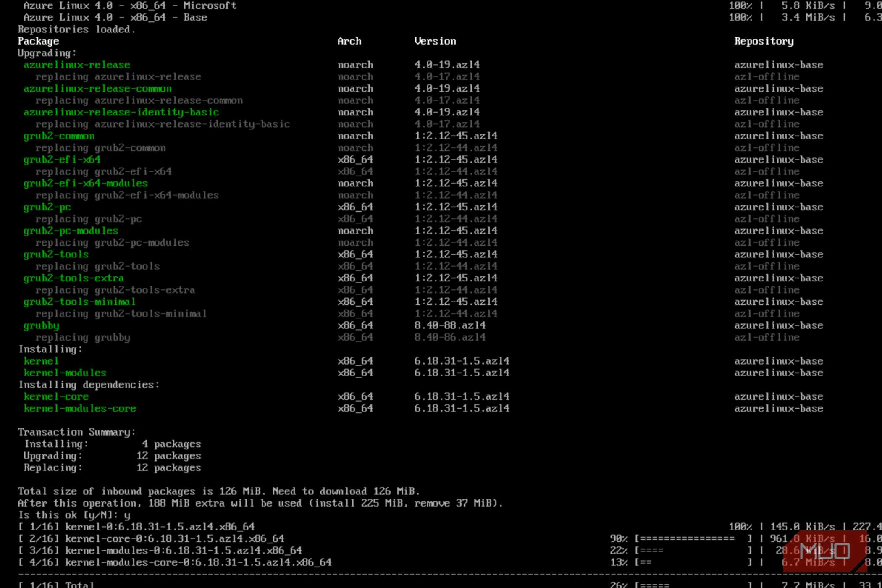Select the grub2-common package name
The image size is (882, 588).
click(x=59, y=136)
